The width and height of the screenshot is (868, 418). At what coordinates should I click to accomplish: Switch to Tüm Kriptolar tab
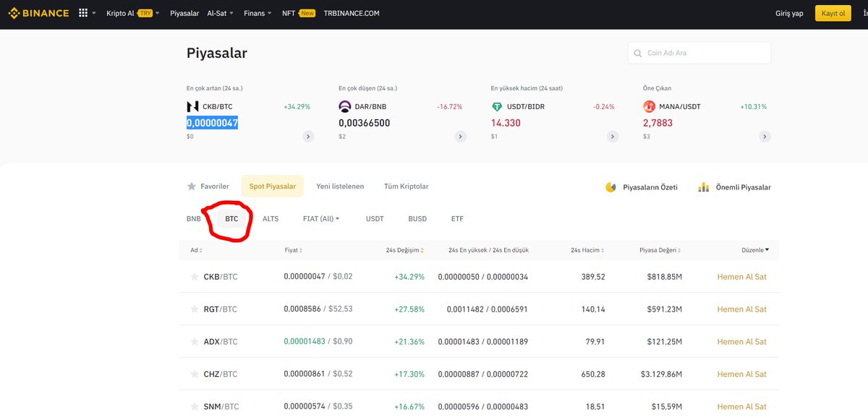coord(407,187)
